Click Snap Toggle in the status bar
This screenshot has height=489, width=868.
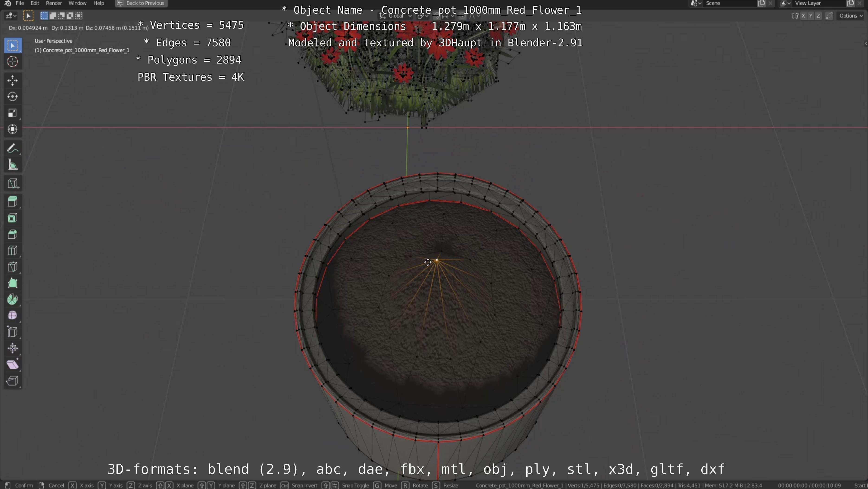(356, 485)
